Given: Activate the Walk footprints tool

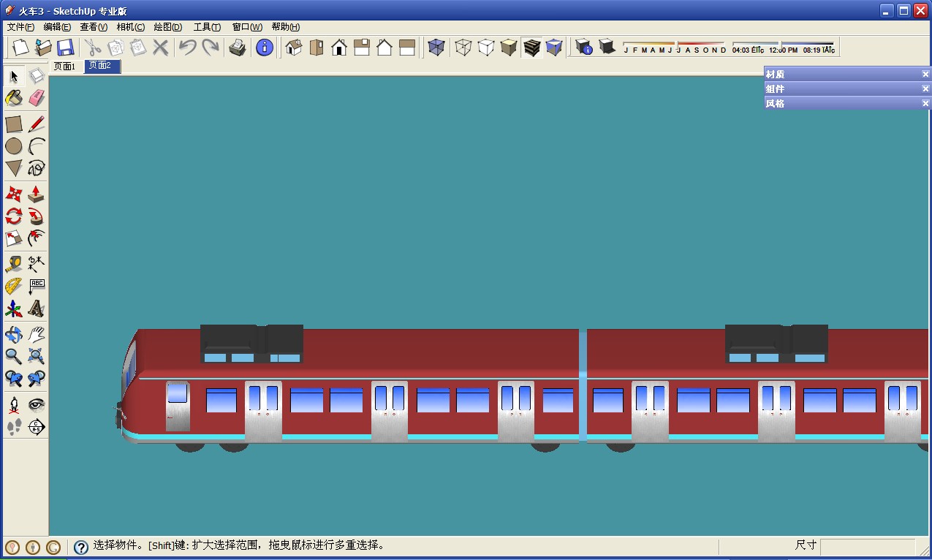Looking at the screenshot, I should click(13, 427).
